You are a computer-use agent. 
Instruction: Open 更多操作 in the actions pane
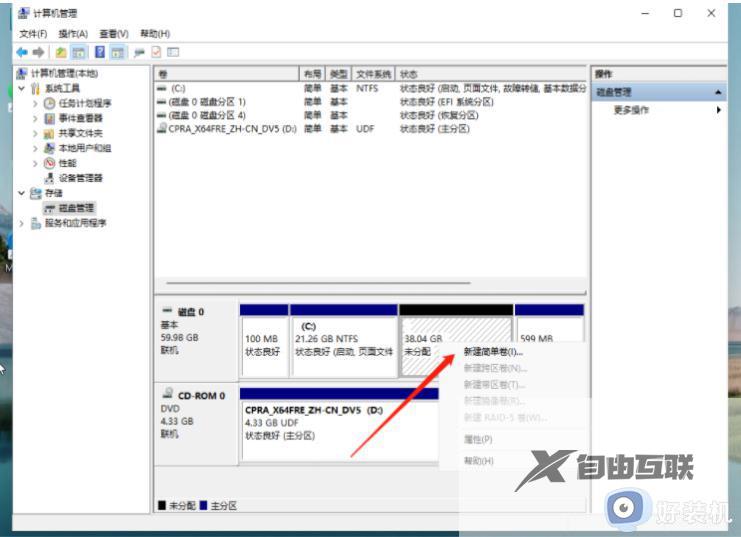pos(631,110)
